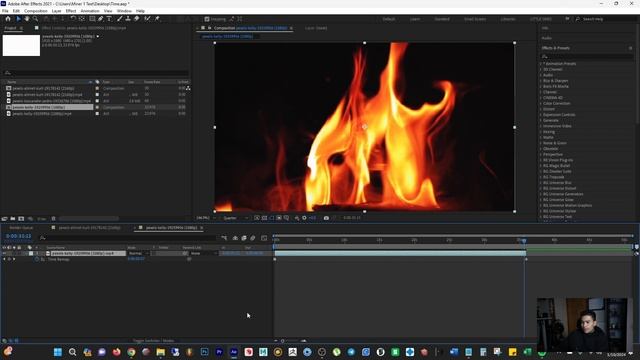Click the current time indicator playhead in timeline
640x360 pixels.
(x=524, y=240)
